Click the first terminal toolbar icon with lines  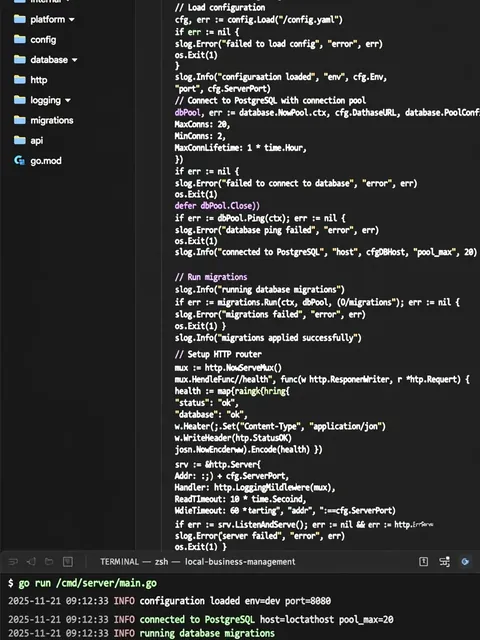coord(13,562)
